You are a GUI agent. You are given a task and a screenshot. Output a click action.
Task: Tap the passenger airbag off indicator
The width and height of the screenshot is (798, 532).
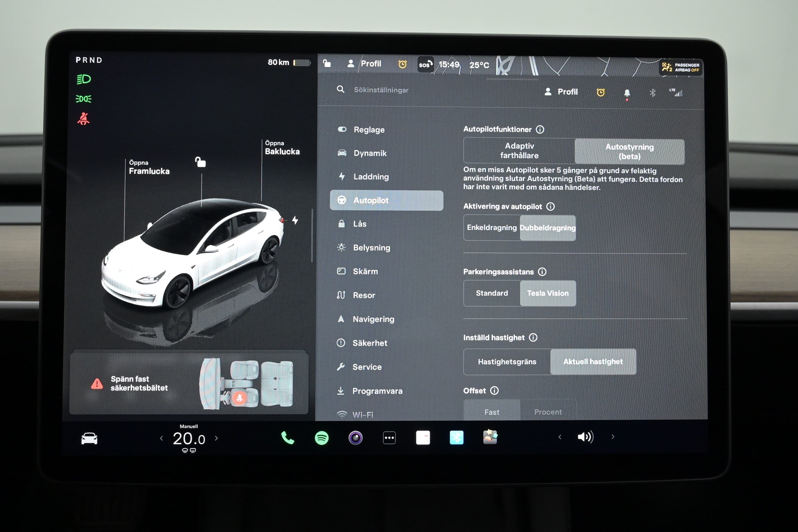680,67
